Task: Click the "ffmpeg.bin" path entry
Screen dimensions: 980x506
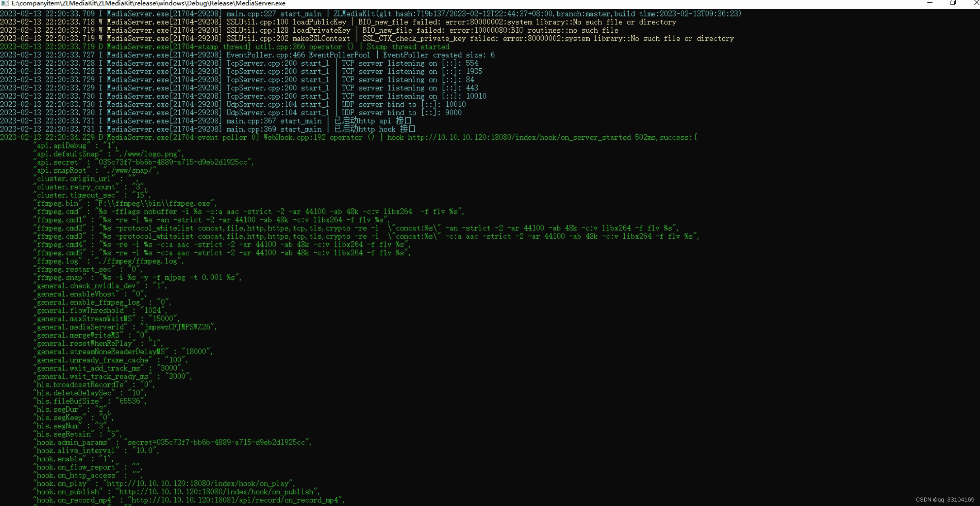Action: [x=125, y=203]
